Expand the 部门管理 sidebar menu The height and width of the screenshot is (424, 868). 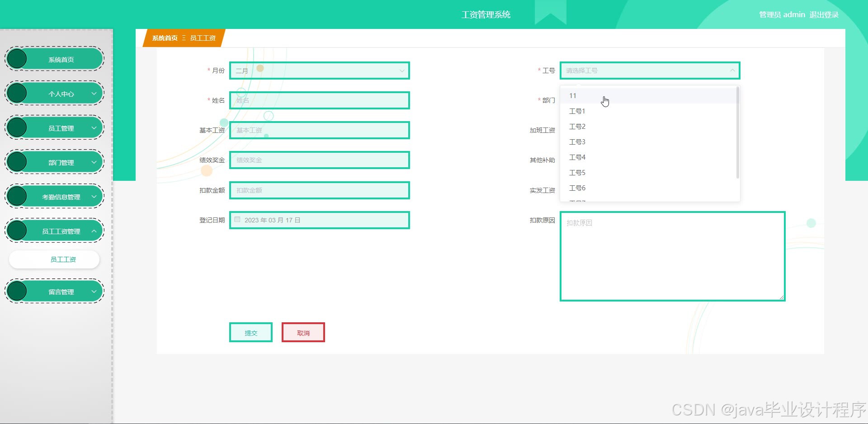(x=54, y=162)
